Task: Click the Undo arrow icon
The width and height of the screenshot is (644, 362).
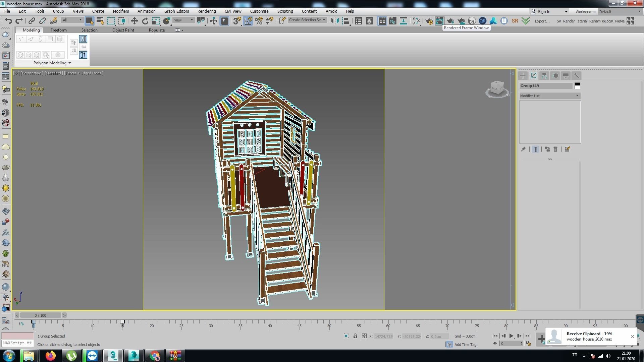Action: [x=8, y=21]
